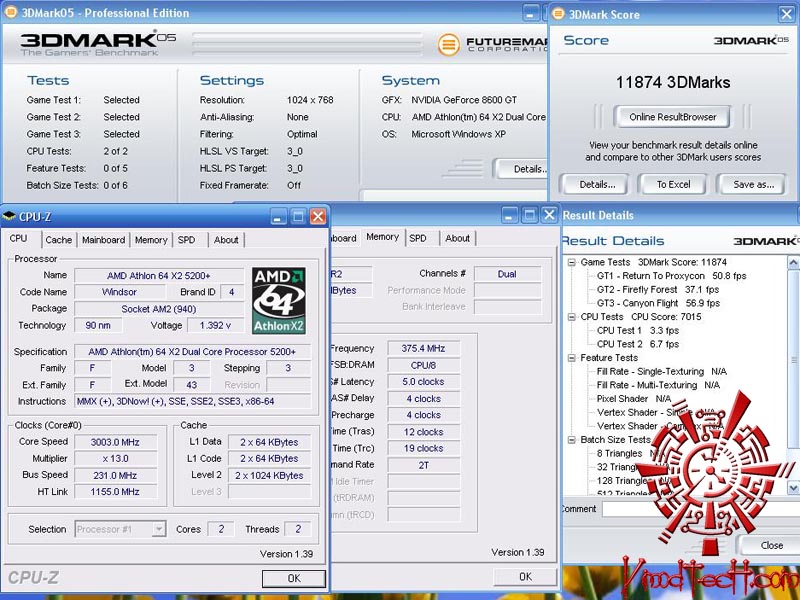Click the Channels # value Dual

tap(507, 274)
